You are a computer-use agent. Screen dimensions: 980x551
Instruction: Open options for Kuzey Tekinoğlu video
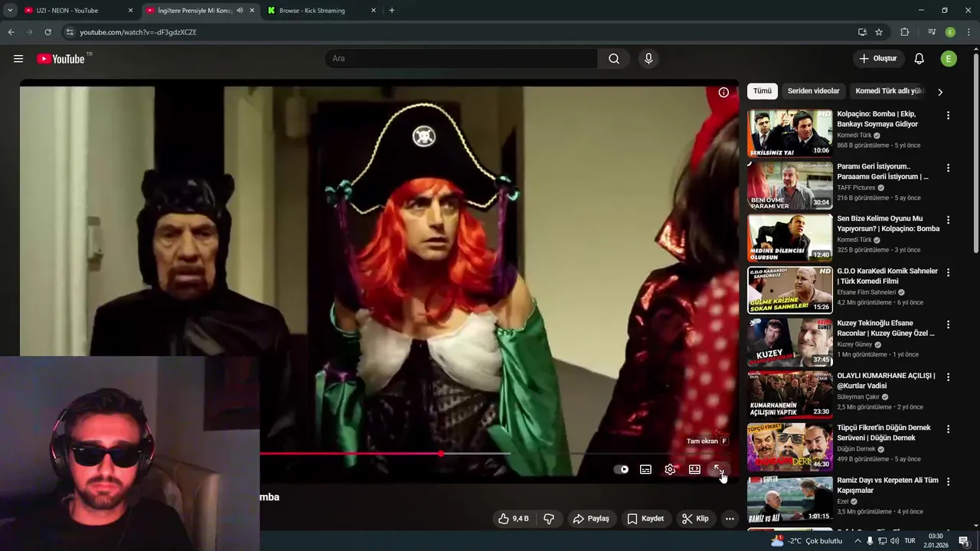click(948, 324)
